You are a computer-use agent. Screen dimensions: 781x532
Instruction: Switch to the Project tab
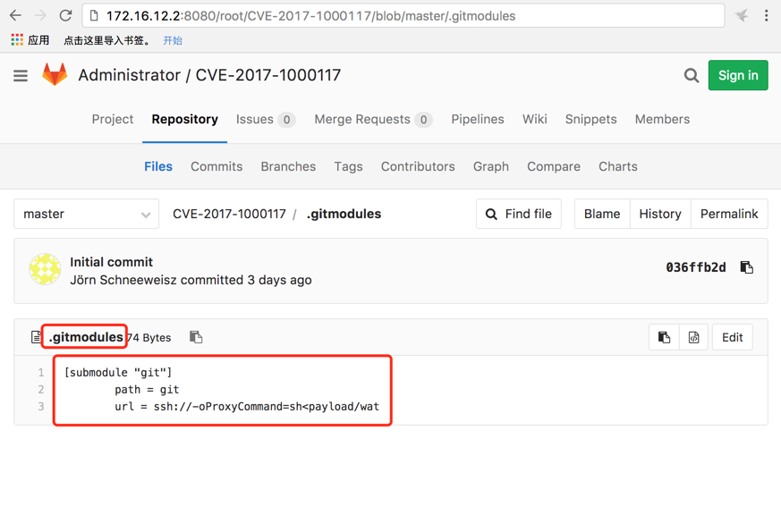click(x=113, y=120)
